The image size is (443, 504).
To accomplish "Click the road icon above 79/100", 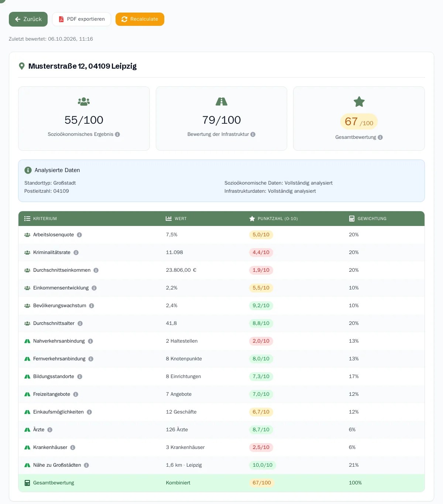I will [x=221, y=102].
